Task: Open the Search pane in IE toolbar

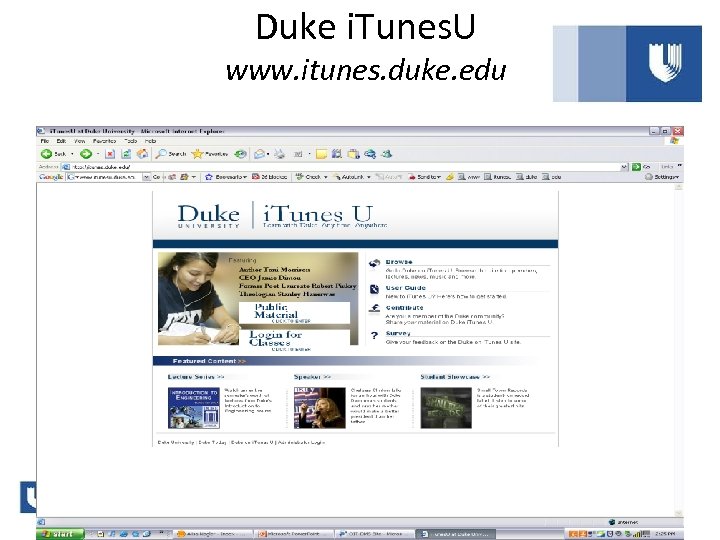Action: [x=171, y=154]
